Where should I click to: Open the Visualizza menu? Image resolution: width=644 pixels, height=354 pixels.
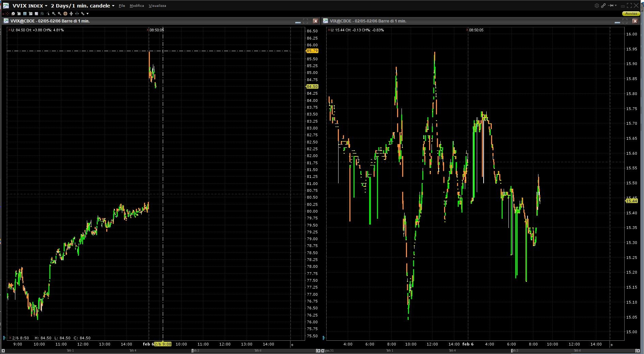click(157, 6)
